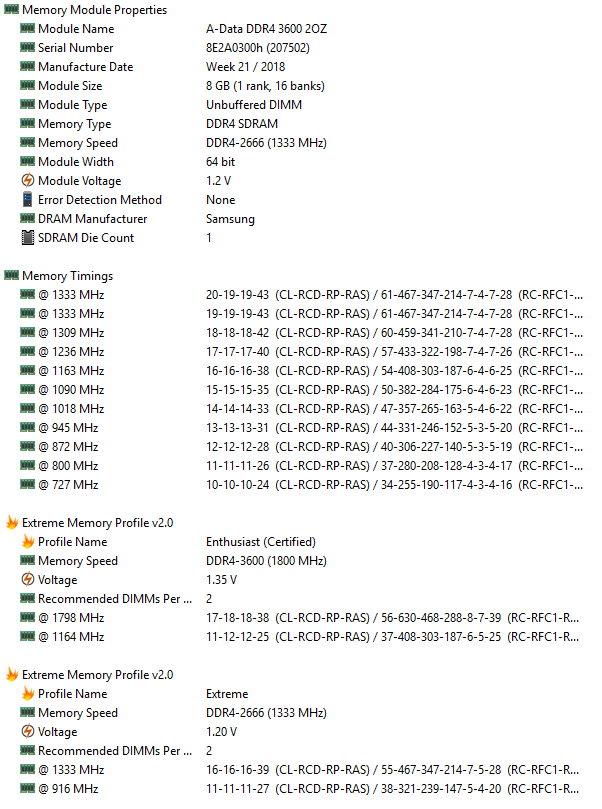Click the lightning icon beside Module Voltage
The height and width of the screenshot is (809, 602).
click(27, 181)
